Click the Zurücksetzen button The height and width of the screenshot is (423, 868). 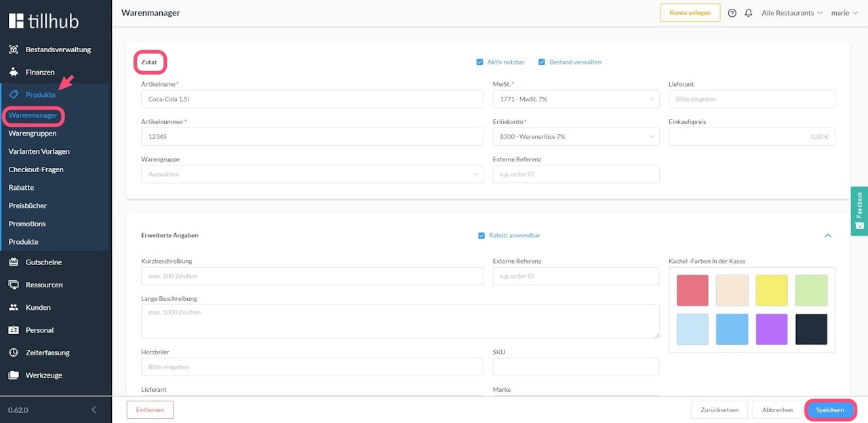(x=719, y=410)
